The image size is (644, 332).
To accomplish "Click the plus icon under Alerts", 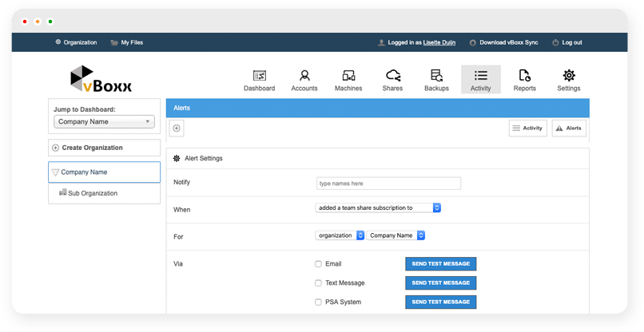I will 177,128.
